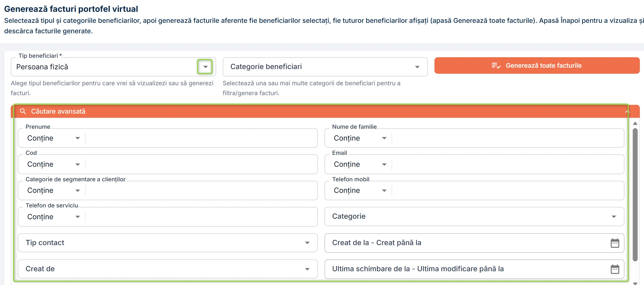
Task: Click the vertical scrollbar of the search panel
Action: (x=635, y=195)
